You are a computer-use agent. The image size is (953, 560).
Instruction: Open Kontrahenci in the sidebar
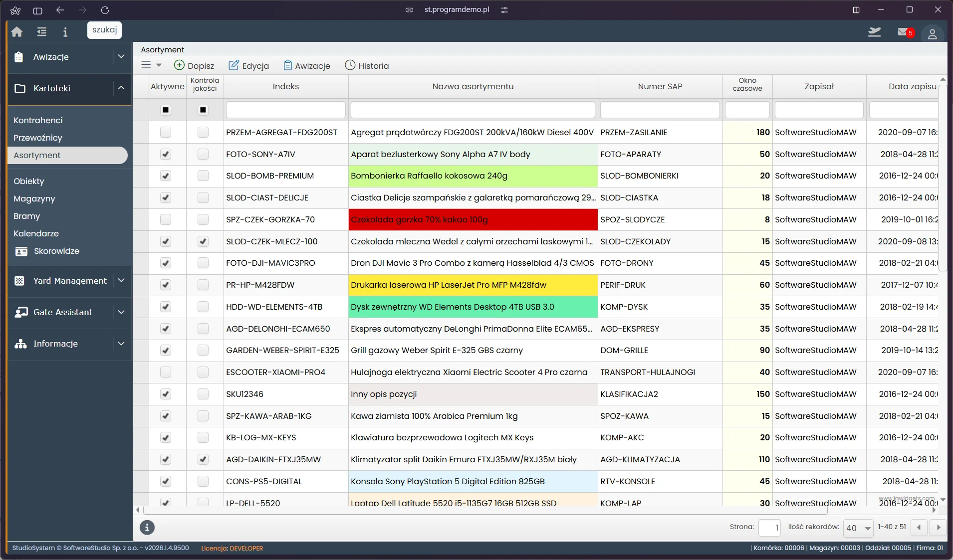[38, 120]
